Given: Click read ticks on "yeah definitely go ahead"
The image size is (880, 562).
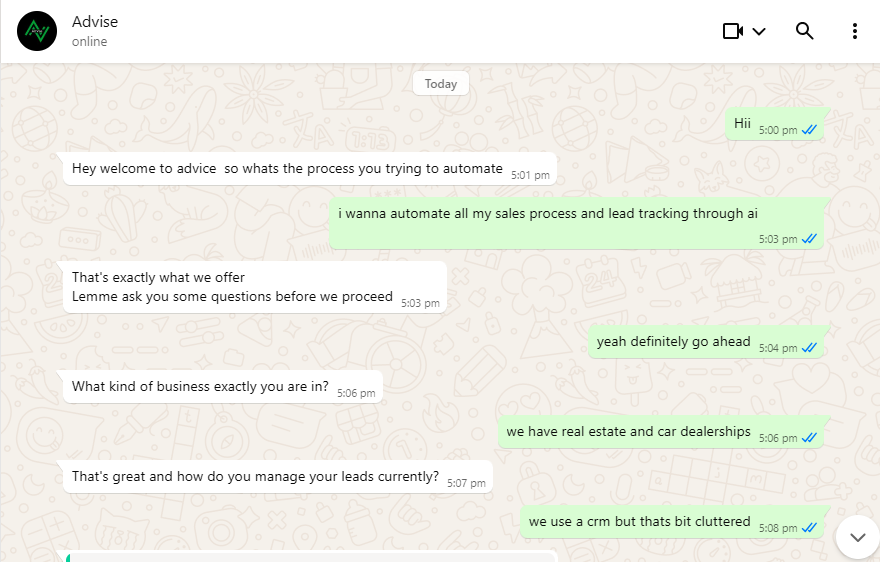Looking at the screenshot, I should (809, 348).
